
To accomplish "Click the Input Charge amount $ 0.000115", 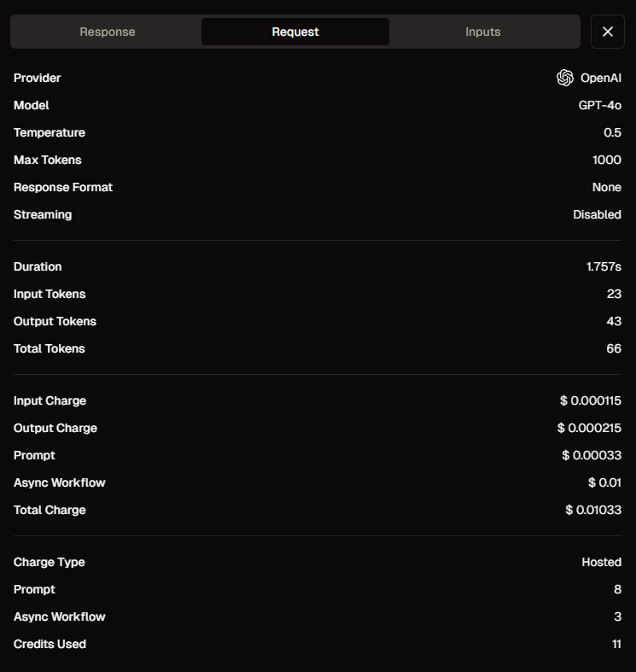I will pos(590,400).
